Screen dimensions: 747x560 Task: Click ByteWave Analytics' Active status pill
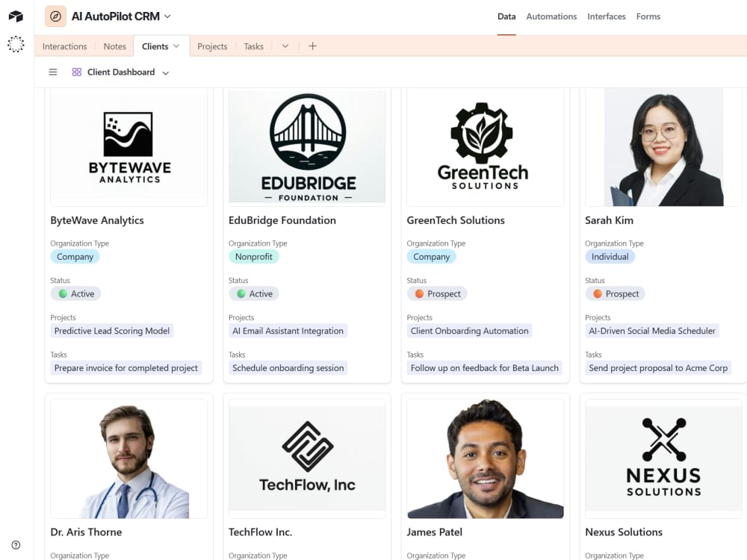tap(75, 293)
